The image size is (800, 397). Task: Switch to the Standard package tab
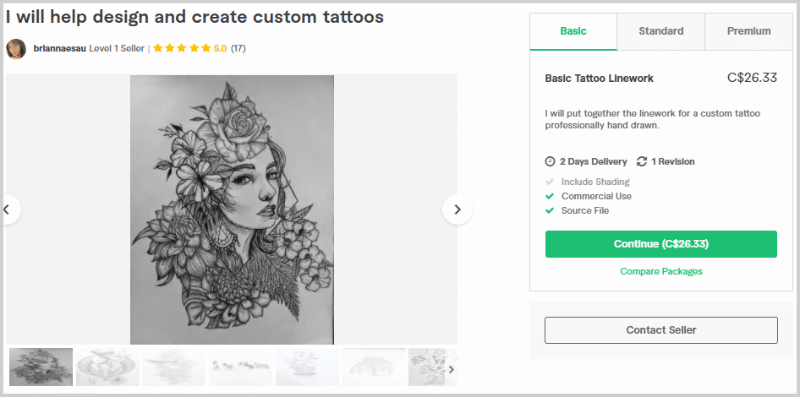(661, 31)
